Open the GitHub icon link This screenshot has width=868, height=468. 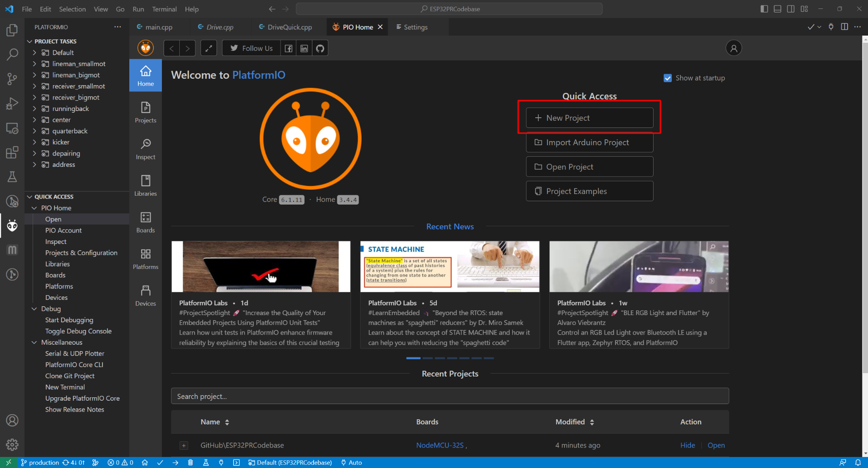[x=320, y=48]
